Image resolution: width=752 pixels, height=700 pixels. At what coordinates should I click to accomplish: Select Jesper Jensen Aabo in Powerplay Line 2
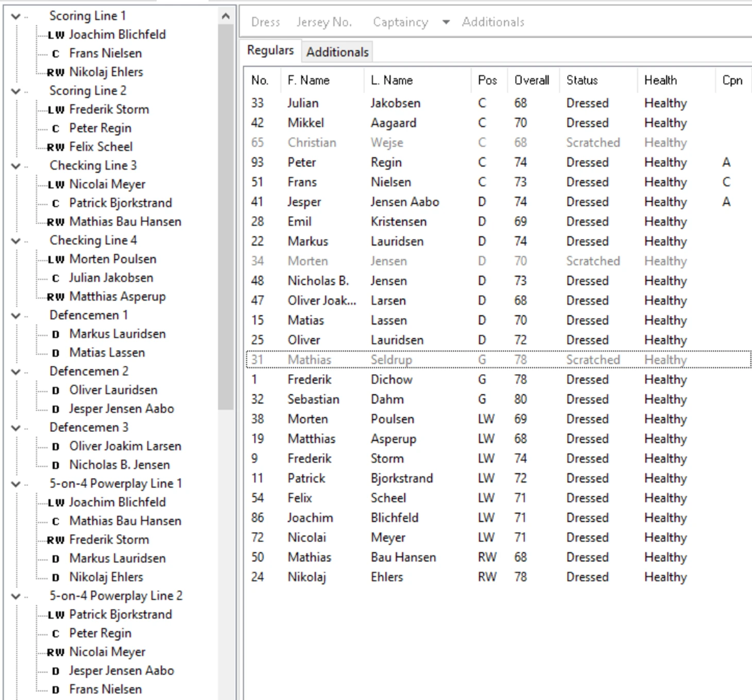point(122,671)
